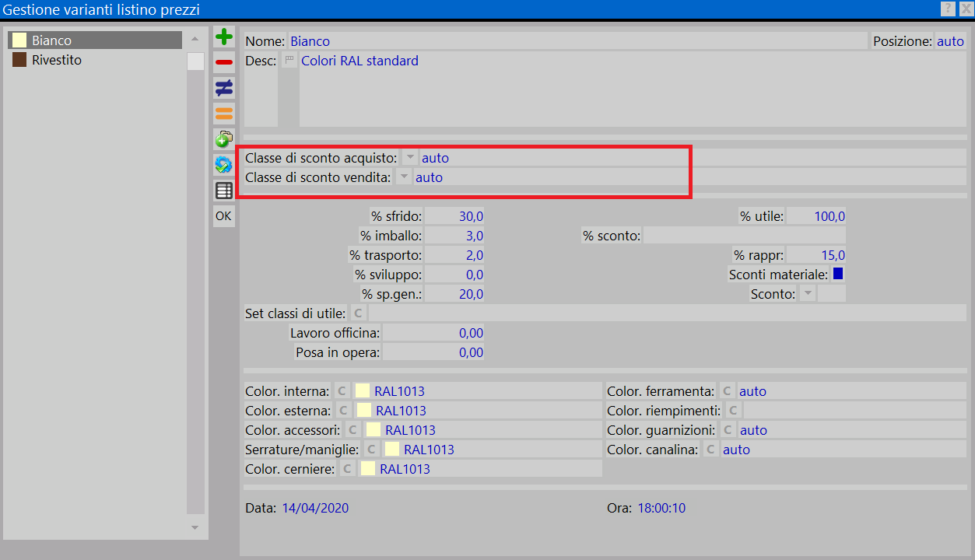Open the table list view icon
975x560 pixels.
(x=223, y=191)
